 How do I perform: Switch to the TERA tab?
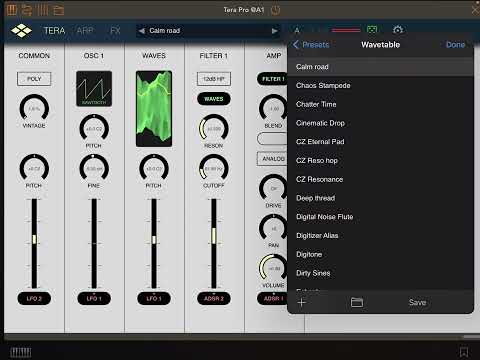coord(54,31)
